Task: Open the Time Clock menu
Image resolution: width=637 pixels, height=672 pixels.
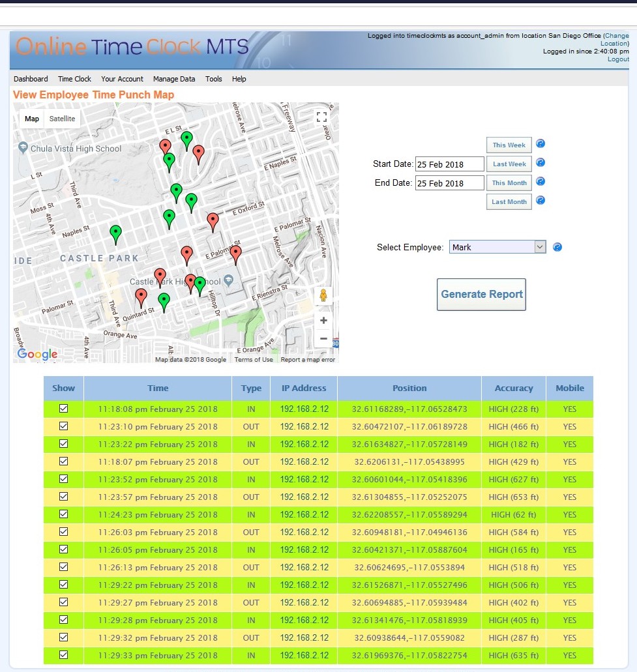Action: pos(74,79)
